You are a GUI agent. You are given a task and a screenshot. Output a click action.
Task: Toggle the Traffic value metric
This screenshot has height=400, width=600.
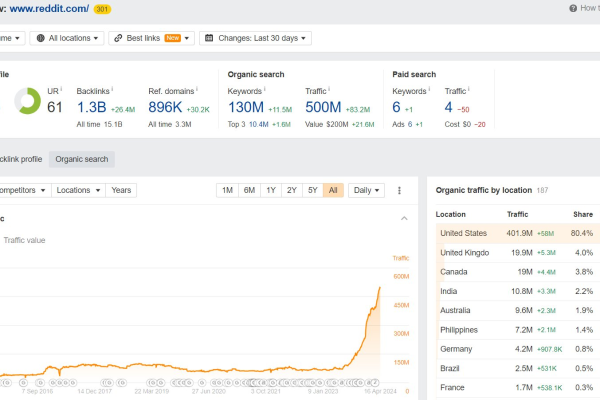point(24,240)
